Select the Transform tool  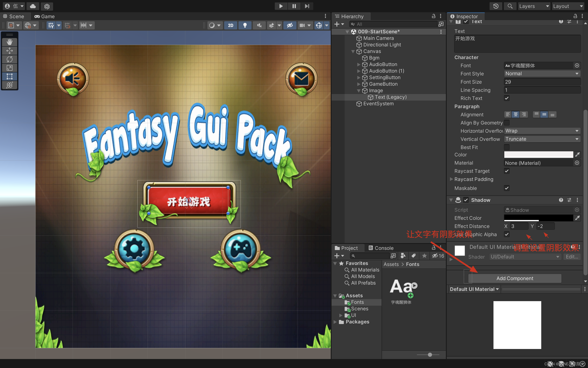tap(9, 85)
